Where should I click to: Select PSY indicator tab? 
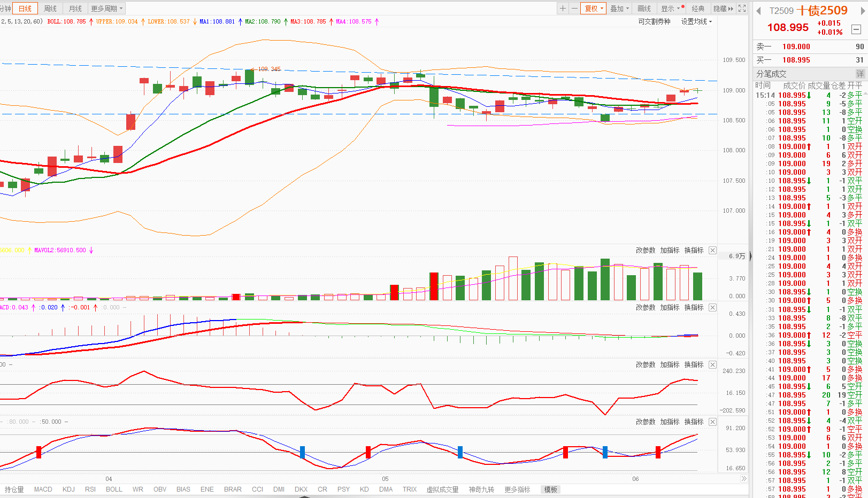(343, 489)
